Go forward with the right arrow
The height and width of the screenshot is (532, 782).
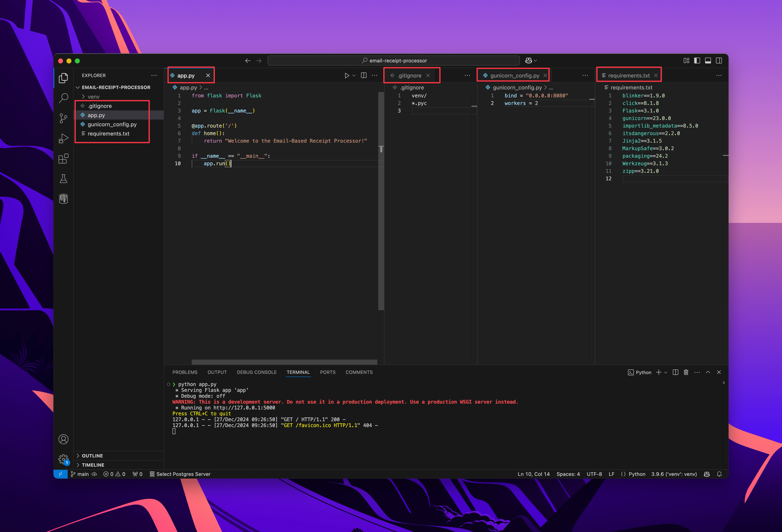[259, 61]
